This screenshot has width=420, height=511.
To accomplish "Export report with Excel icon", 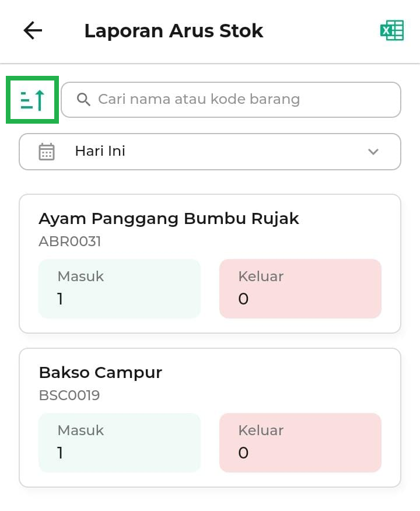I will click(392, 30).
